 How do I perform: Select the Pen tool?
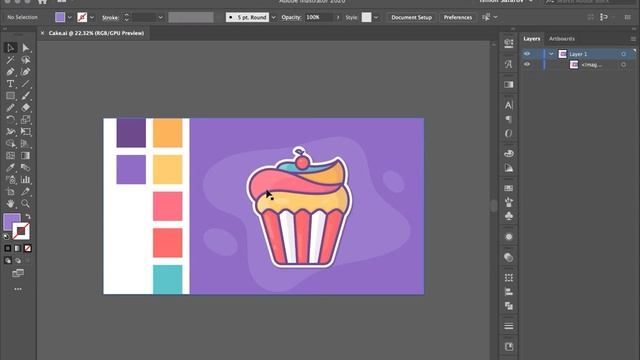pos(10,72)
